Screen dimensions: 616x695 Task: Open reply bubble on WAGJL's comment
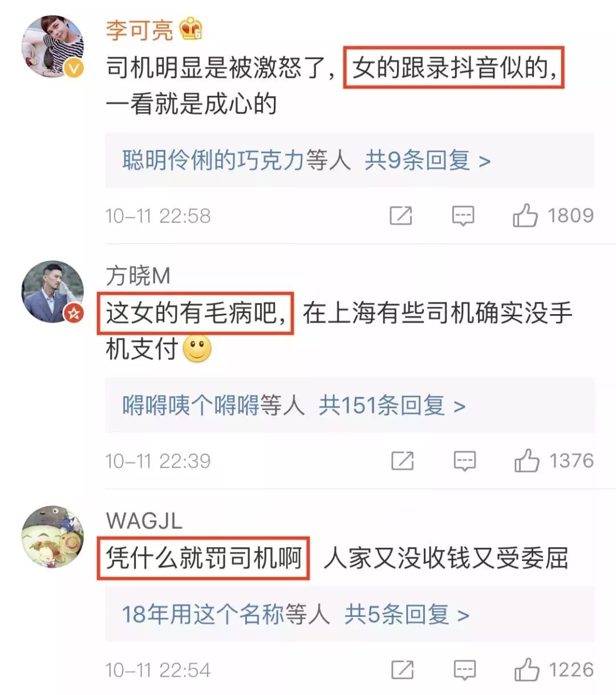click(465, 670)
